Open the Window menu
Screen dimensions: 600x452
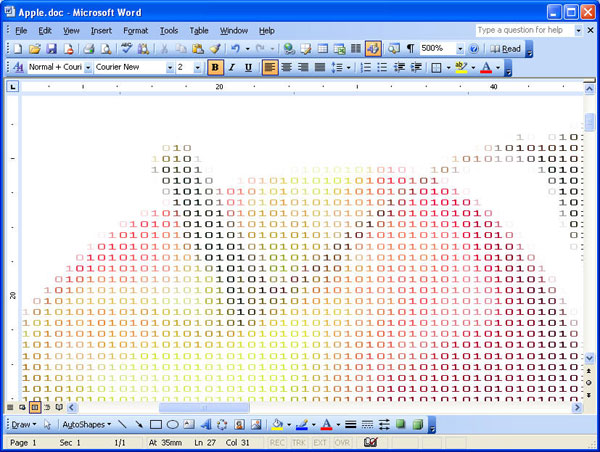point(234,31)
